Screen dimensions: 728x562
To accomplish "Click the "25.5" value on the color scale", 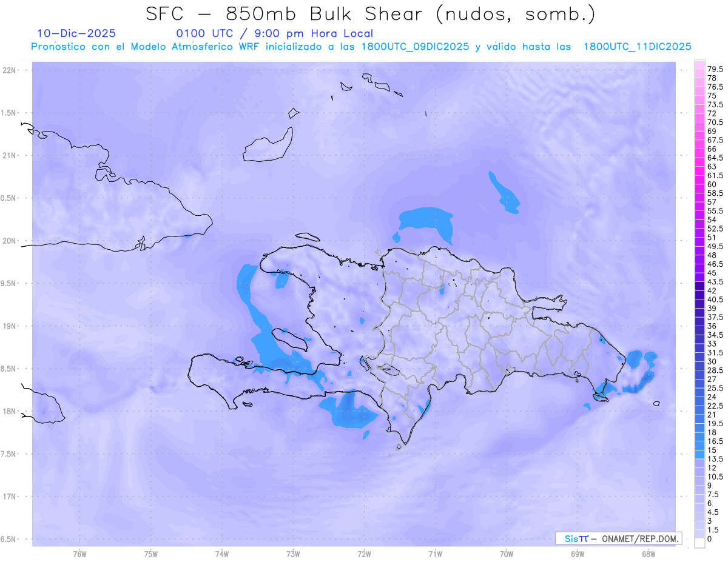I will coord(715,388).
